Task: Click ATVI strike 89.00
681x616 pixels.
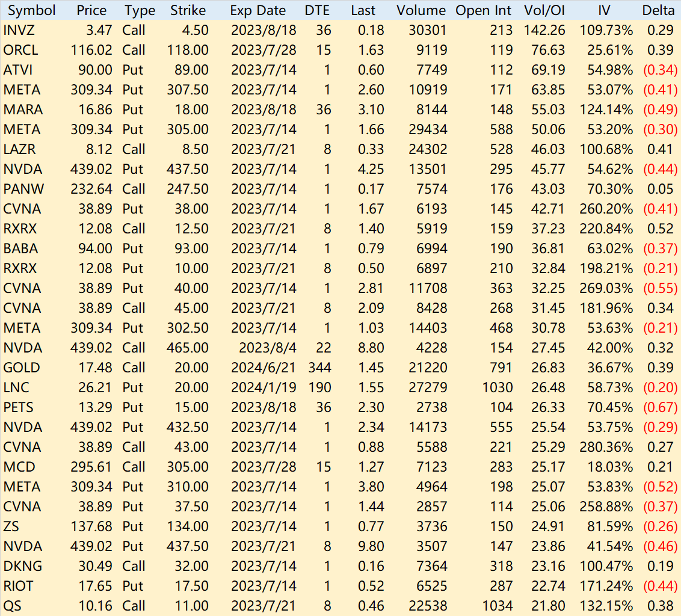Action: (x=191, y=70)
